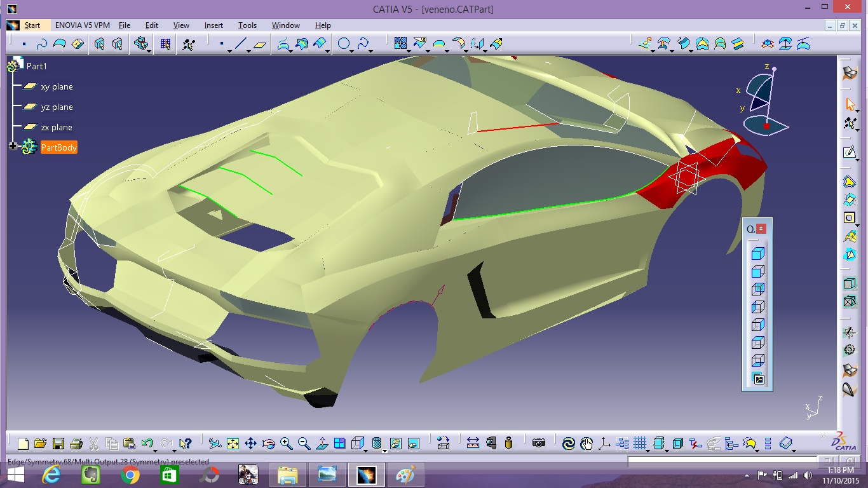Open the Insert menu
Viewport: 868px width, 488px height.
pyautogui.click(x=214, y=25)
